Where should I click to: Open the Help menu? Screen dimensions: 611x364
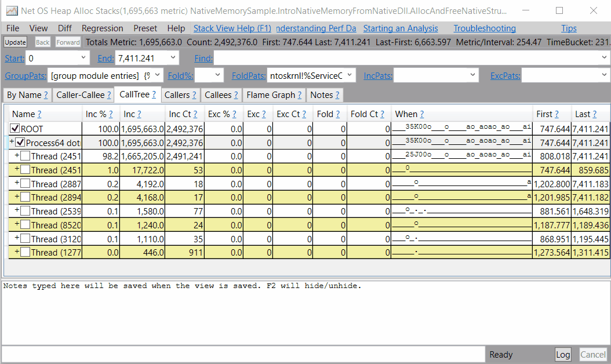(x=176, y=28)
